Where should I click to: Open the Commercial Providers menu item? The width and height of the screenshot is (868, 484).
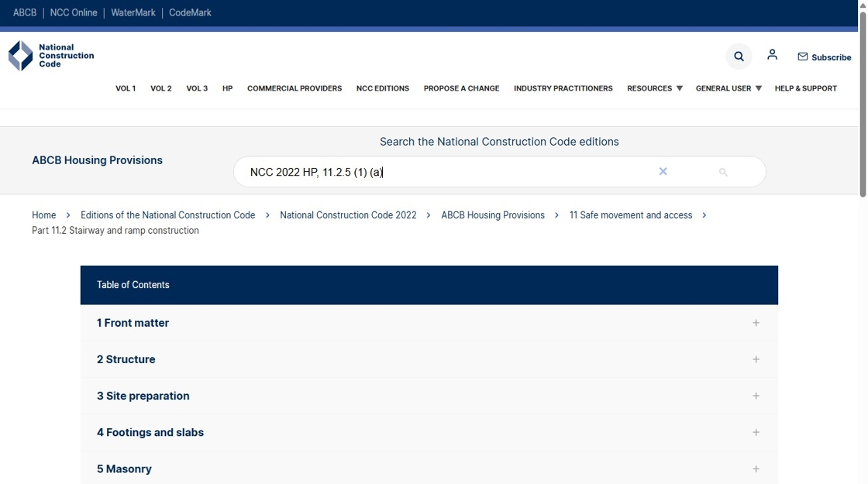[294, 88]
